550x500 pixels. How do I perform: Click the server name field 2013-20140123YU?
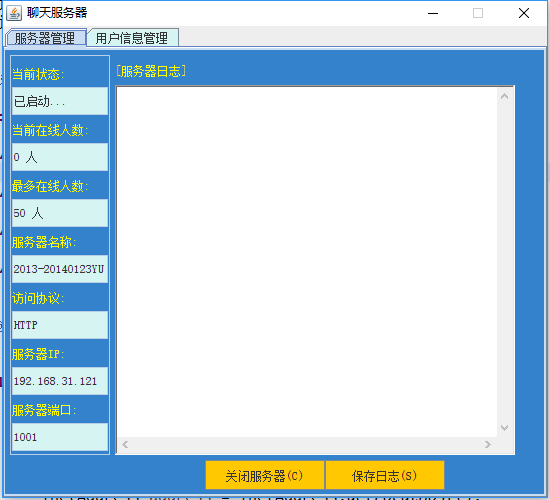tap(60, 269)
